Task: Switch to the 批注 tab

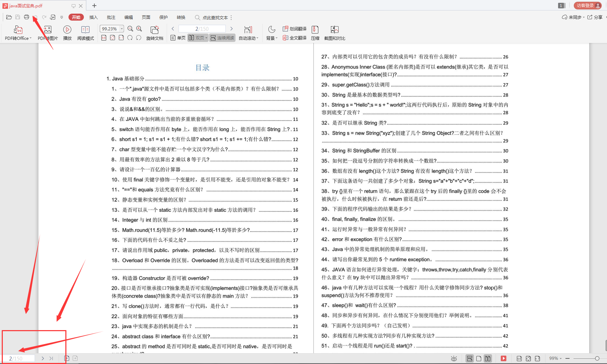Action: coord(111,17)
